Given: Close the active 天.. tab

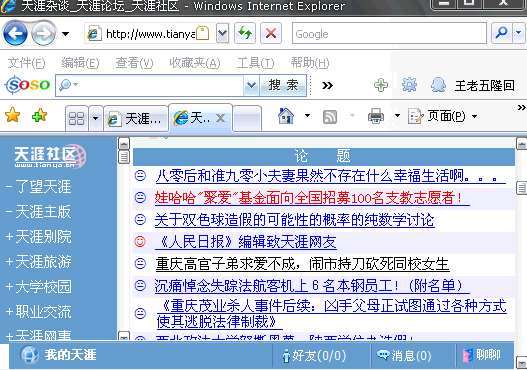Looking at the screenshot, I should 220,118.
